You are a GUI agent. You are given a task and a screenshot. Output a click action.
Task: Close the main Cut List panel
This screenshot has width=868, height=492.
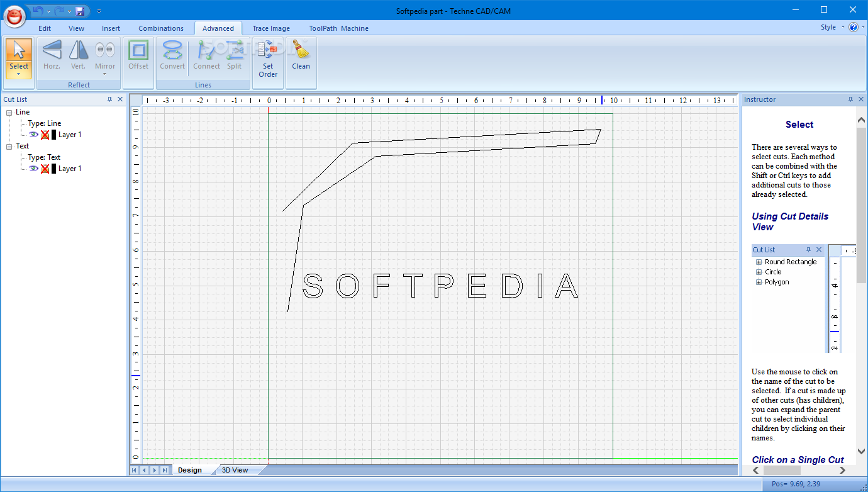coord(120,99)
